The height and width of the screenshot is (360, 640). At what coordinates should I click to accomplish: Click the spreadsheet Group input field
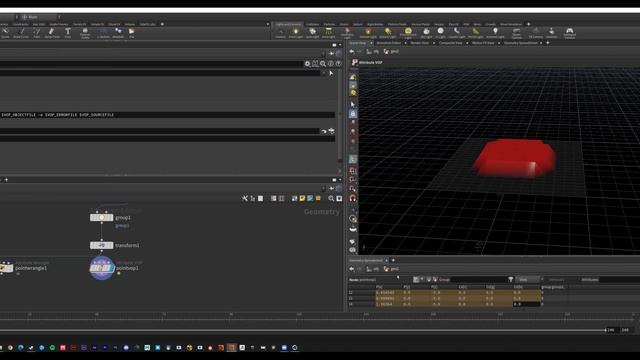(478, 280)
